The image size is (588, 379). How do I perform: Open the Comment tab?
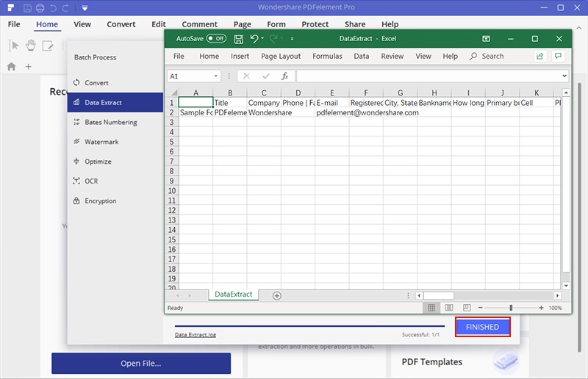(x=199, y=24)
